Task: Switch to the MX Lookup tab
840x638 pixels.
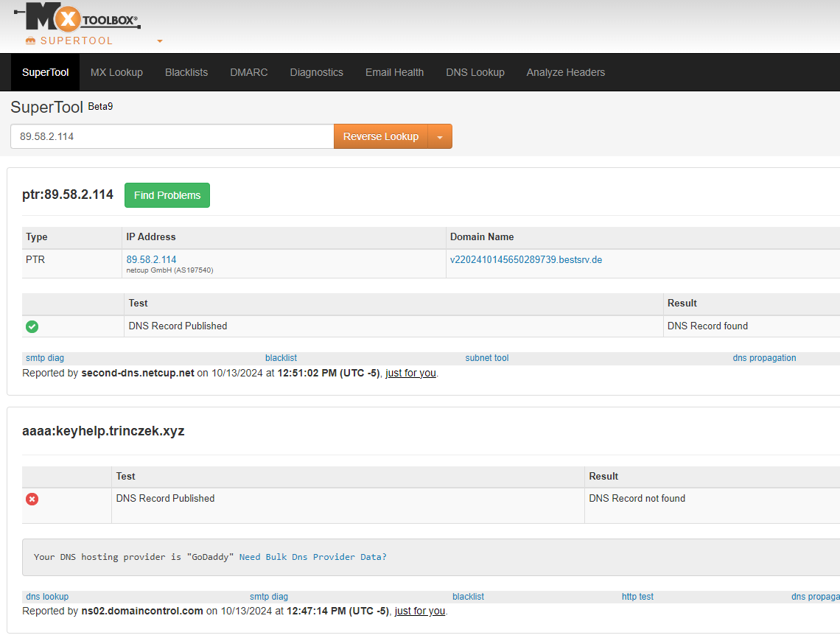Action: point(116,72)
